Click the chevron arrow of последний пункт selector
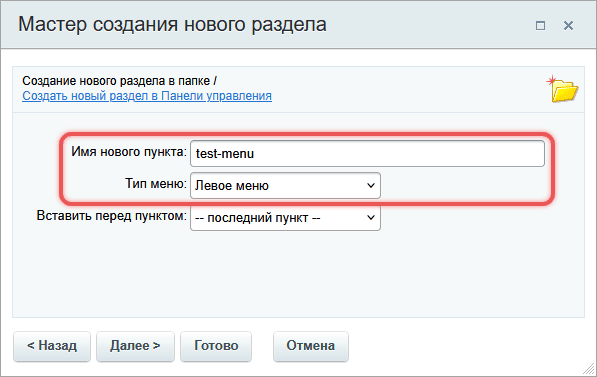Image resolution: width=597 pixels, height=377 pixels. [x=370, y=217]
